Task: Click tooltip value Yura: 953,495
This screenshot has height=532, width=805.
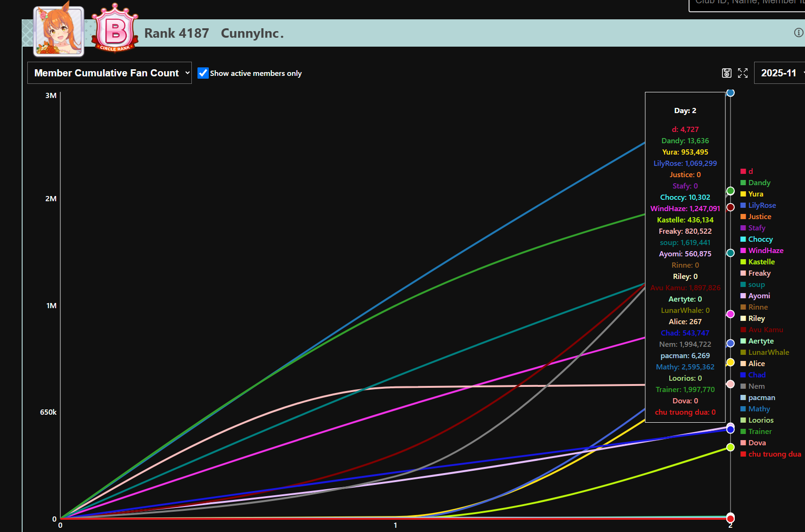Action: click(x=685, y=152)
